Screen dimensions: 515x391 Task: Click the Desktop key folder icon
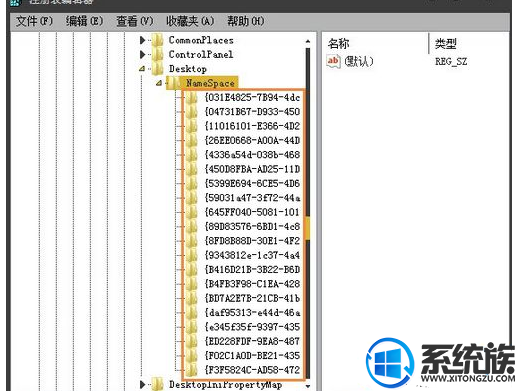click(157, 69)
